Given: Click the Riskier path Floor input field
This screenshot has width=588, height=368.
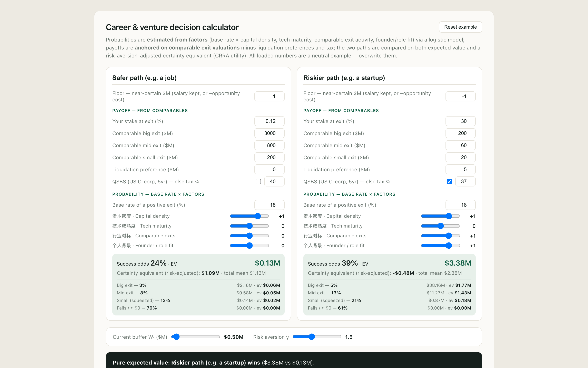Looking at the screenshot, I should (460, 96).
